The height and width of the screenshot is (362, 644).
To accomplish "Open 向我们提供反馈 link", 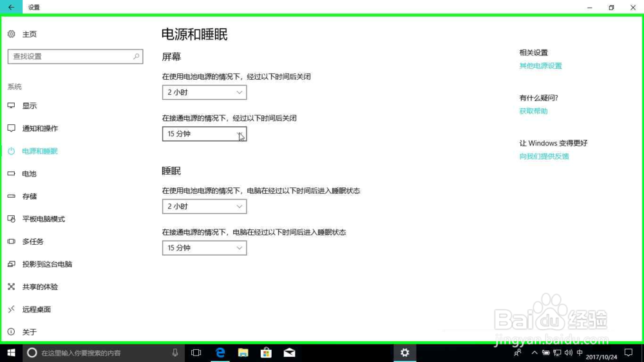I will coord(544,156).
